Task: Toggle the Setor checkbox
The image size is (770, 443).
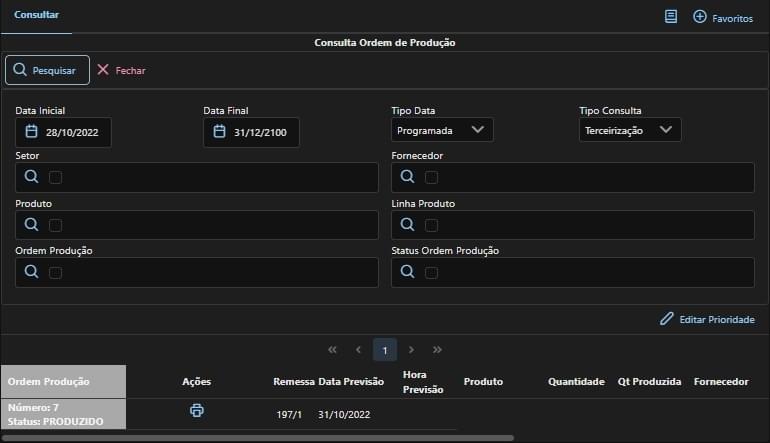Action: click(55, 178)
